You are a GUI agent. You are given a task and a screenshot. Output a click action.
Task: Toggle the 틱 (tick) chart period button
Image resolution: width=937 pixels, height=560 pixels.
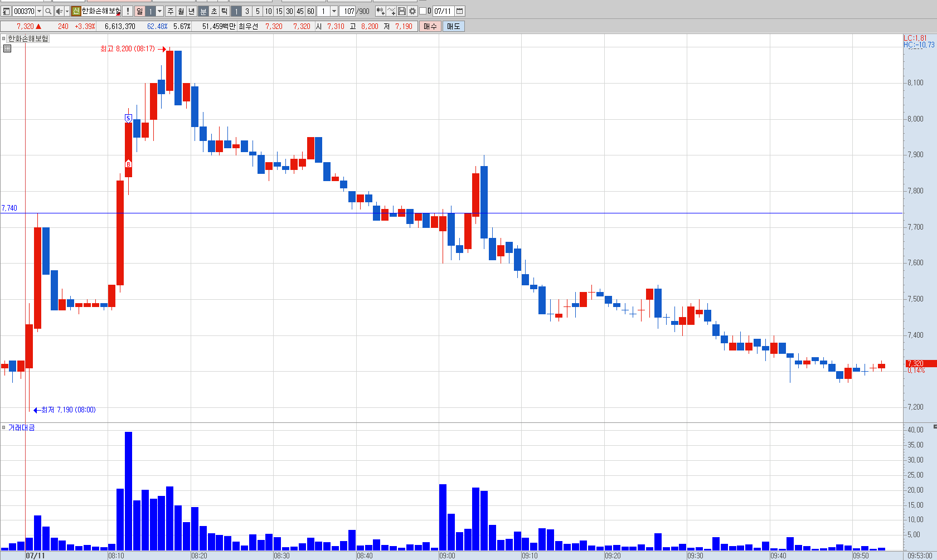point(224,11)
